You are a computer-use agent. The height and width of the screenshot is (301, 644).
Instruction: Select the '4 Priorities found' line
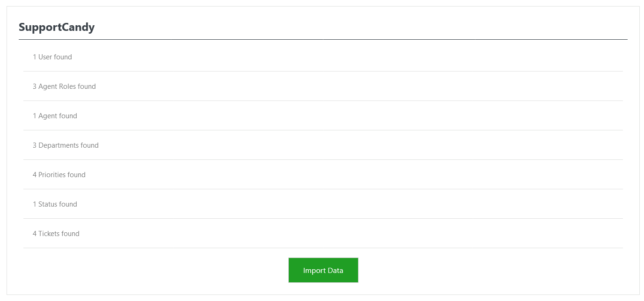pos(59,175)
